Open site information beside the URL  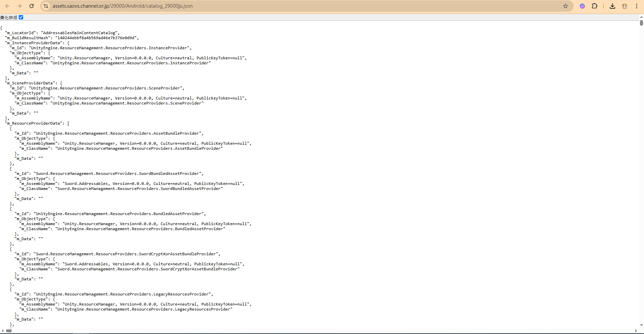coord(46,6)
